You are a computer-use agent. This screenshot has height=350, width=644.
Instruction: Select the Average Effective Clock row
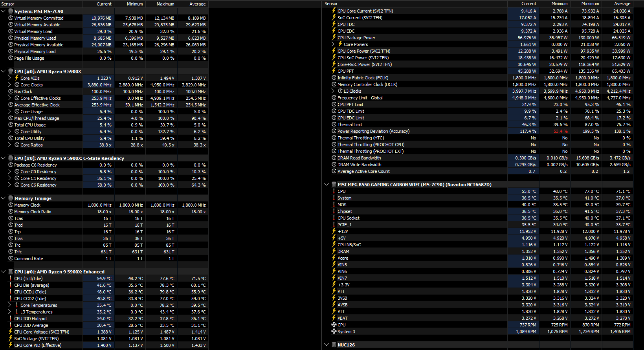coord(104,105)
